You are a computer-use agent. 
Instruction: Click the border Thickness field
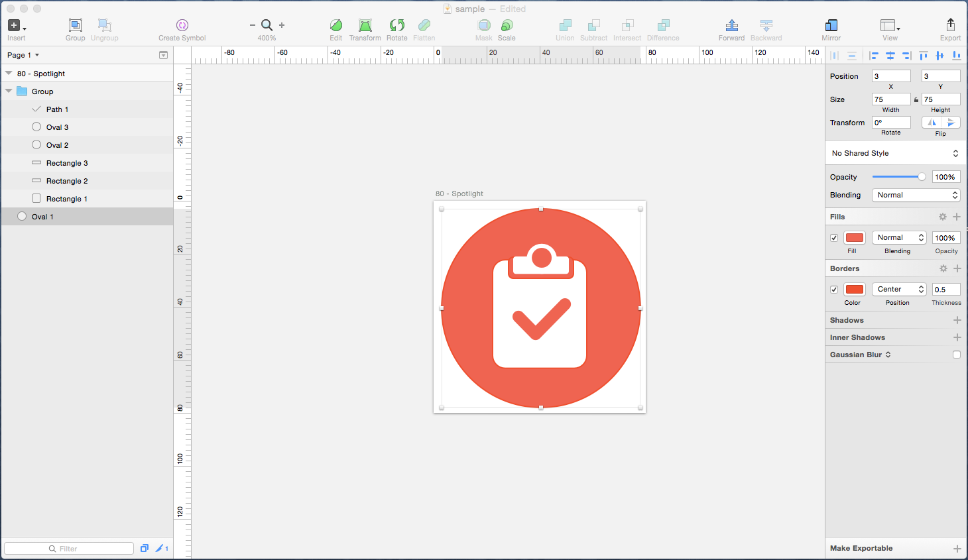click(946, 290)
